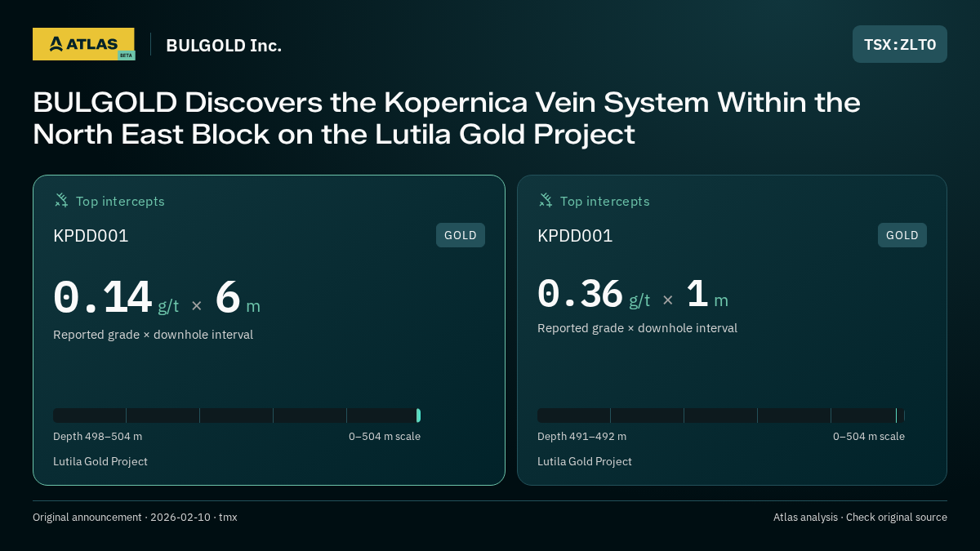Viewport: 980px width, 551px height.
Task: Click the GOLD tag in 0.14 g/t card
Action: click(461, 235)
